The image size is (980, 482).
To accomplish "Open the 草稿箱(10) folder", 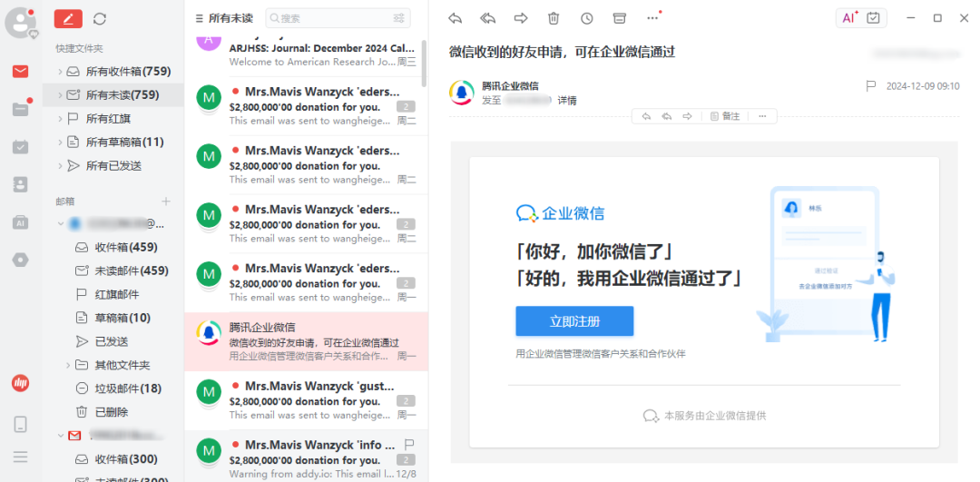I will pyautogui.click(x=113, y=318).
